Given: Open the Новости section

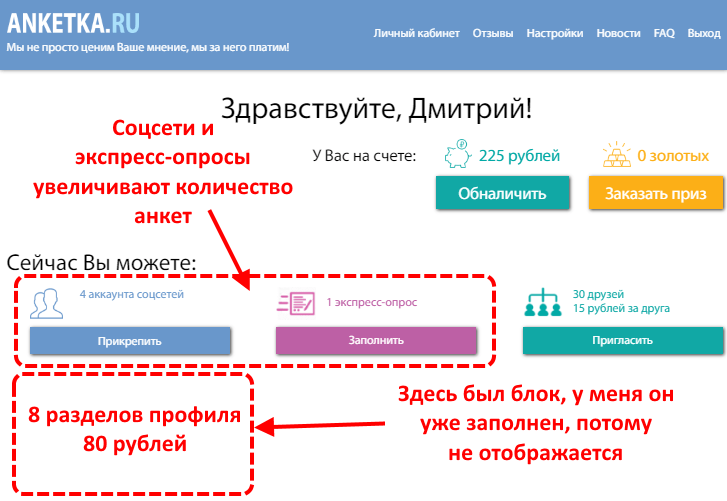Looking at the screenshot, I should coord(618,33).
